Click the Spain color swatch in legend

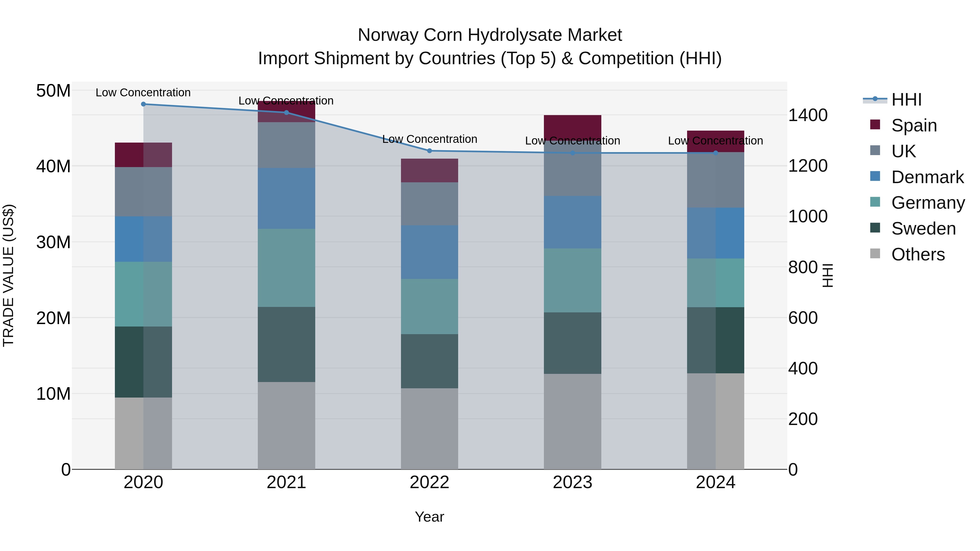pyautogui.click(x=875, y=124)
